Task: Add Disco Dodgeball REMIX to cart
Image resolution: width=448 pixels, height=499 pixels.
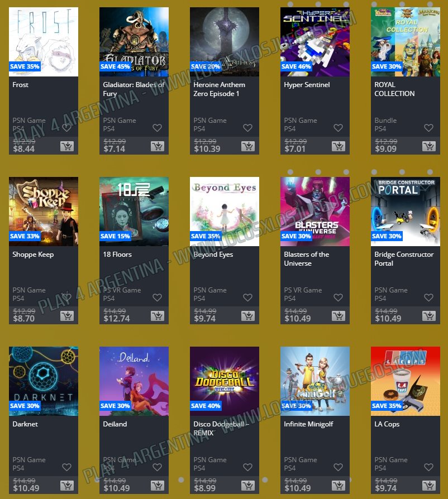Action: coord(247,486)
